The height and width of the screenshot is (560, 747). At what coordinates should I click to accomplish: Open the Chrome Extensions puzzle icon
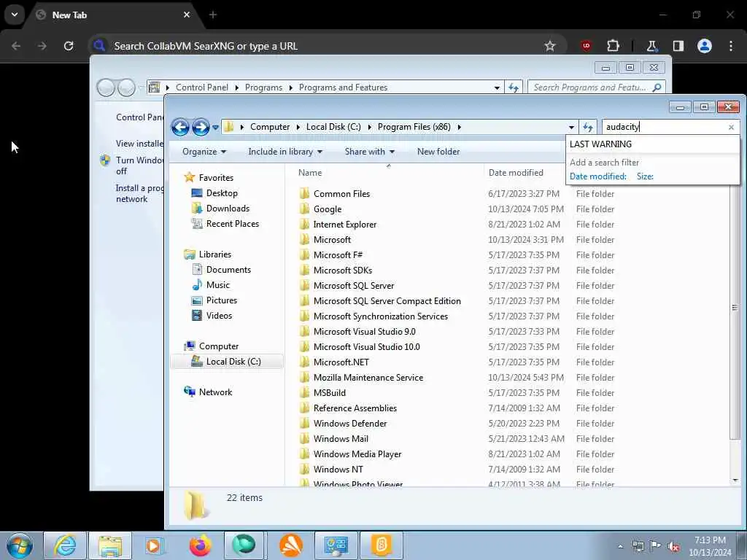coord(613,46)
